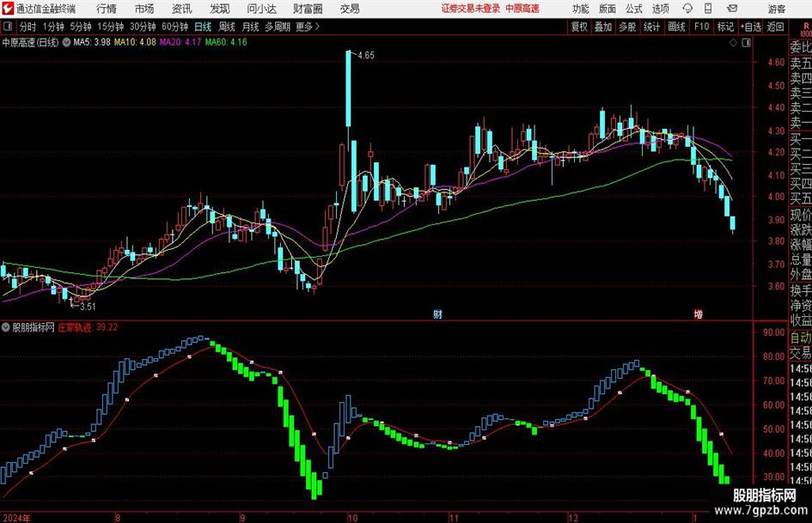812x523 pixels.
Task: Open the 发现 menu
Action: click(x=220, y=9)
